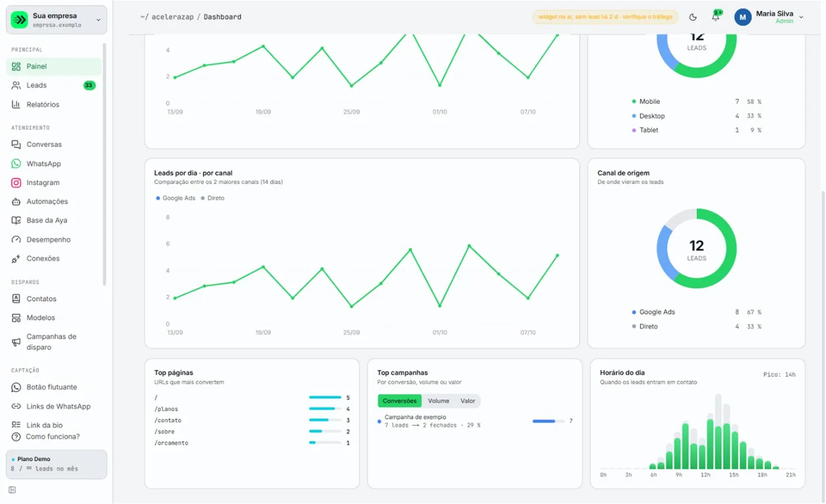Open the notifications bell icon
Image resolution: width=826 pixels, height=504 pixels.
coord(716,17)
